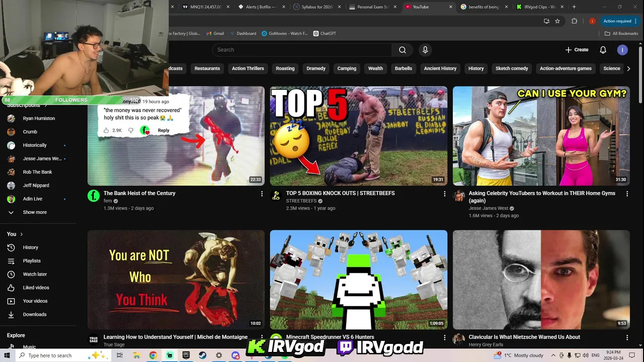The width and height of the screenshot is (644, 362).
Task: Open the fern channel avatar
Action: pos(94,196)
